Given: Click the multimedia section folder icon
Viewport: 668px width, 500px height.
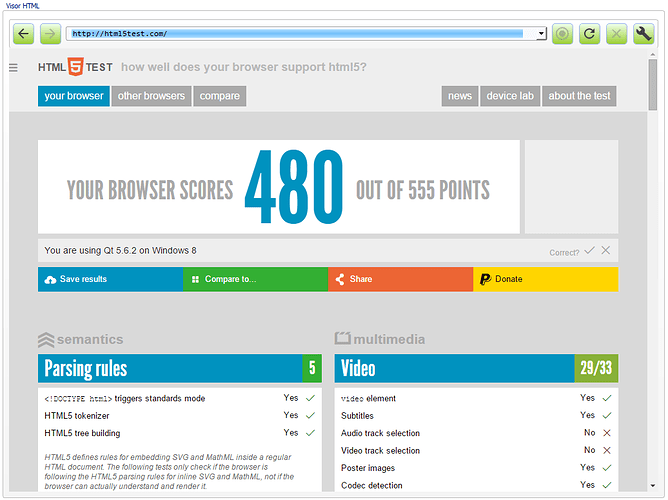Looking at the screenshot, I should (343, 338).
